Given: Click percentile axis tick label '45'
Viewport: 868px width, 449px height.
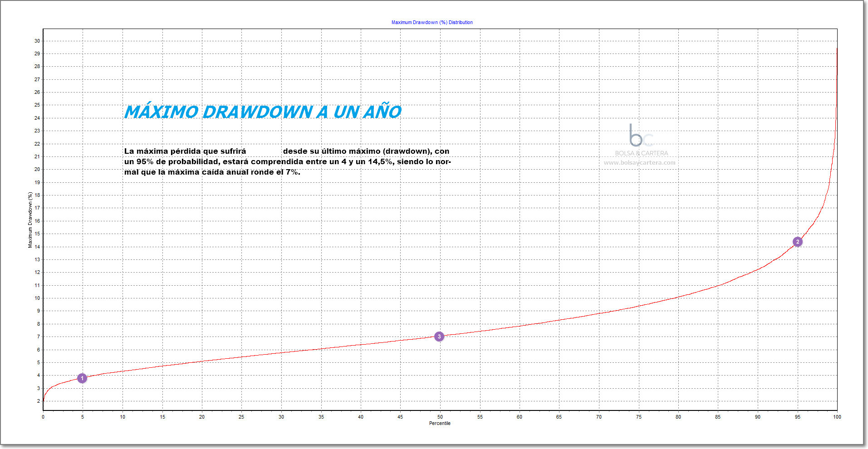Looking at the screenshot, I should pyautogui.click(x=400, y=417).
